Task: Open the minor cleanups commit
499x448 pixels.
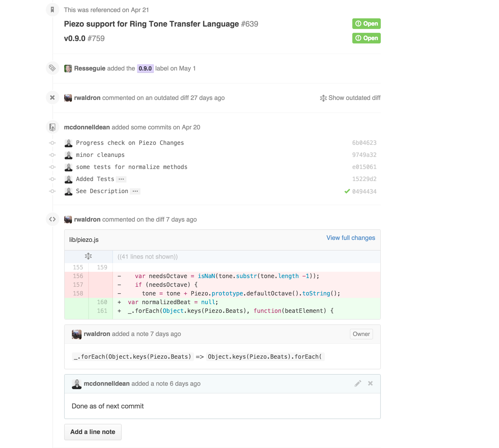Action: [x=100, y=155]
